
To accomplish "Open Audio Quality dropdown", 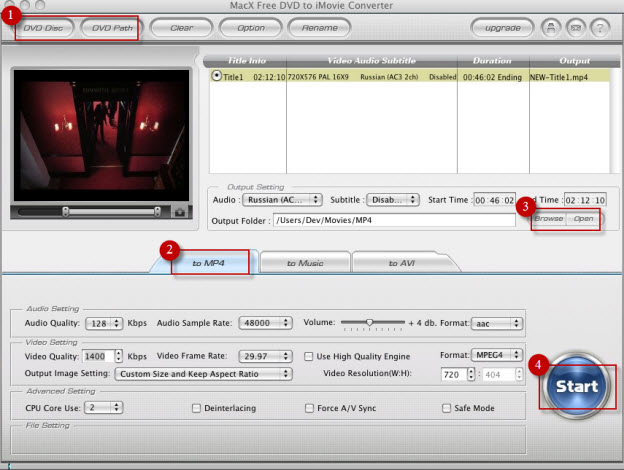I will 104,323.
